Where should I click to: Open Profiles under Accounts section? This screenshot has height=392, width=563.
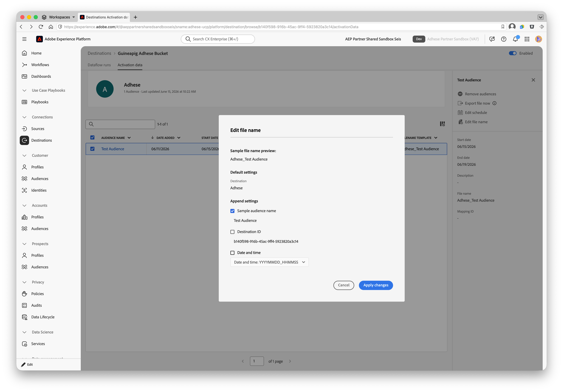click(x=37, y=217)
